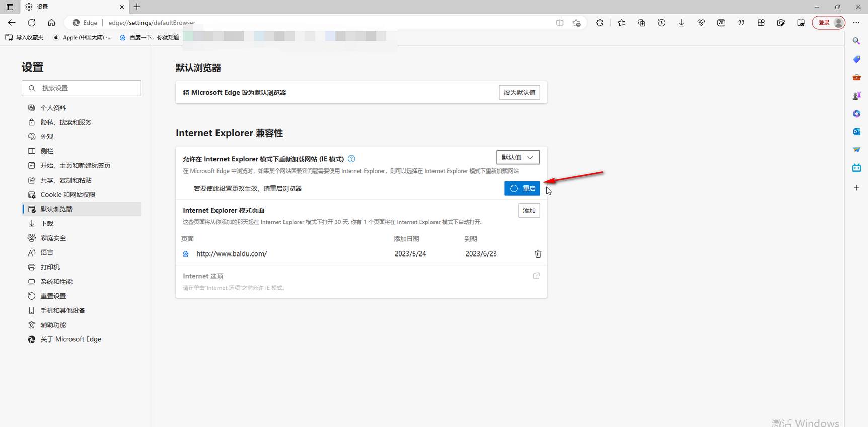Screen dimensions: 868x427
Task: Open sidebar Search magnifier icon
Action: click(x=856, y=41)
